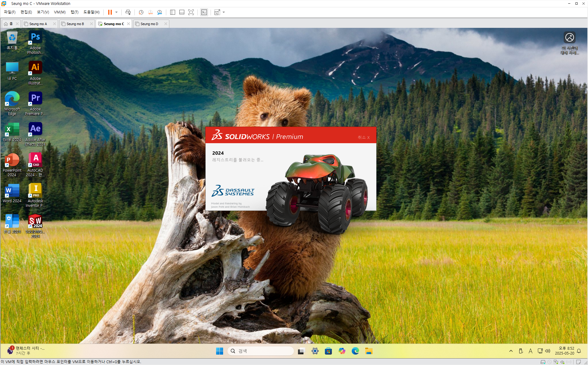This screenshot has height=365, width=588.
Task: Toggle the library sidebar view
Action: [x=173, y=12]
